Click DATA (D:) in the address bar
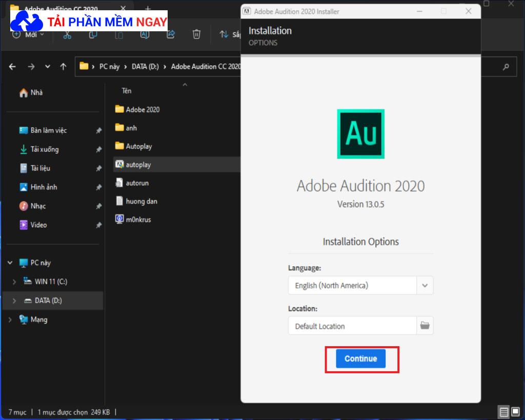Image resolution: width=525 pixels, height=420 pixels. (145, 66)
